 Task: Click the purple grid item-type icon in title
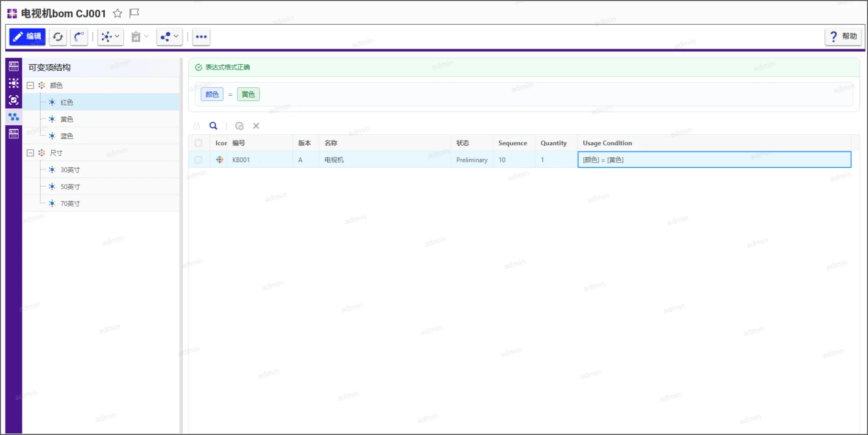12,14
